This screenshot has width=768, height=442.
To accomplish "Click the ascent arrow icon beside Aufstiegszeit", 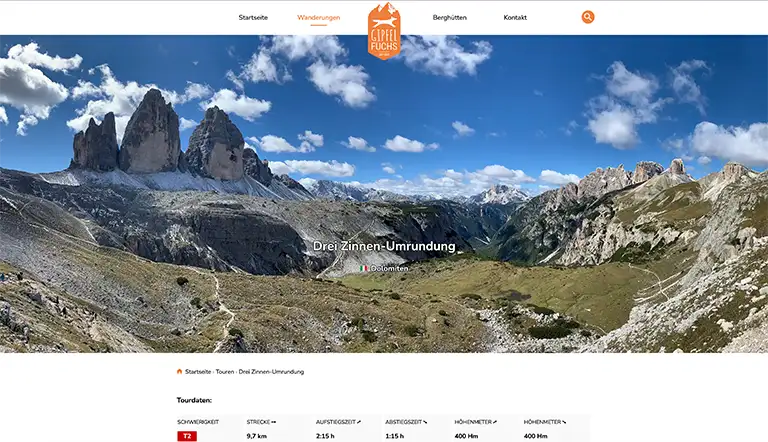I will (x=358, y=422).
